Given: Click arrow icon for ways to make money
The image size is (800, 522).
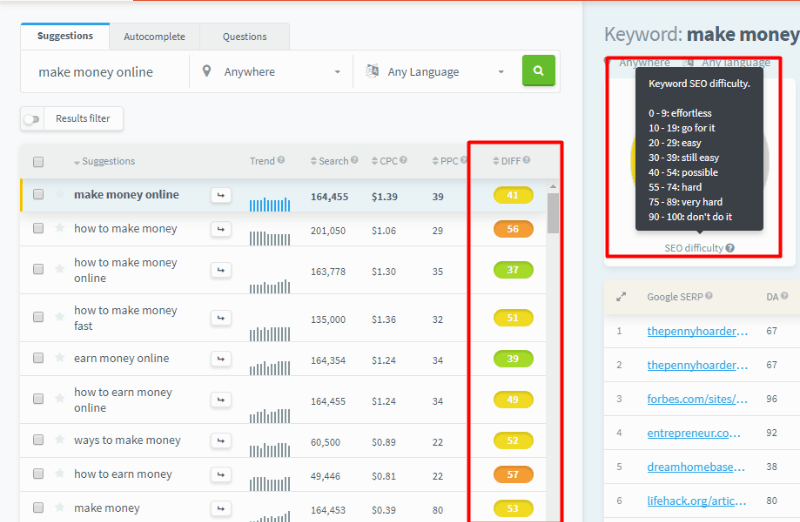Looking at the screenshot, I should coord(221,441).
